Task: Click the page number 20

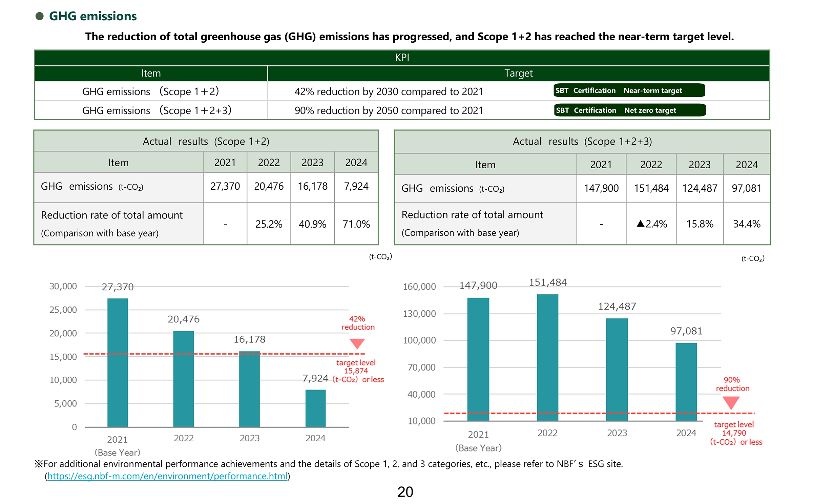Action: pos(405,492)
